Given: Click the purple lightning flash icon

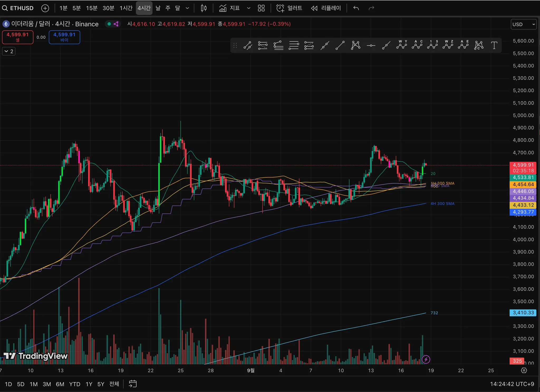Looking at the screenshot, I should tap(426, 359).
